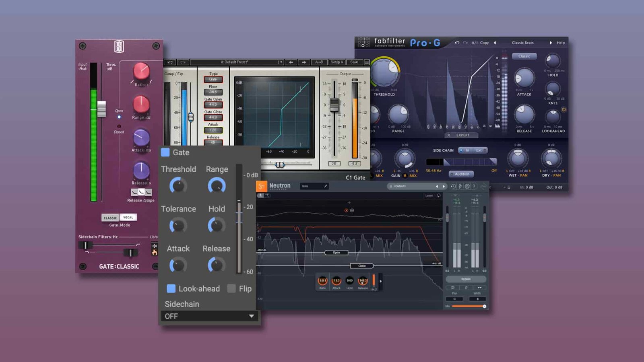The height and width of the screenshot is (362, 644).
Task: Click the C1 Gate redo arrow
Action: click(183, 62)
